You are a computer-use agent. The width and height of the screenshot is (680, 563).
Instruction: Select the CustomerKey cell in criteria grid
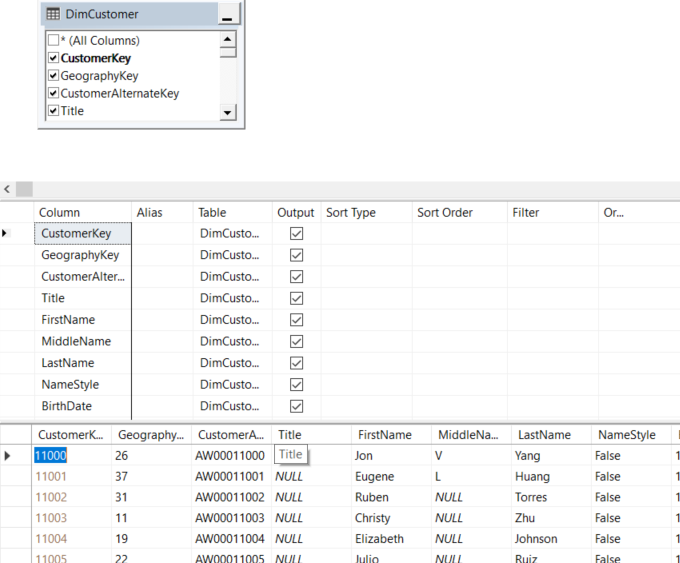click(x=83, y=233)
